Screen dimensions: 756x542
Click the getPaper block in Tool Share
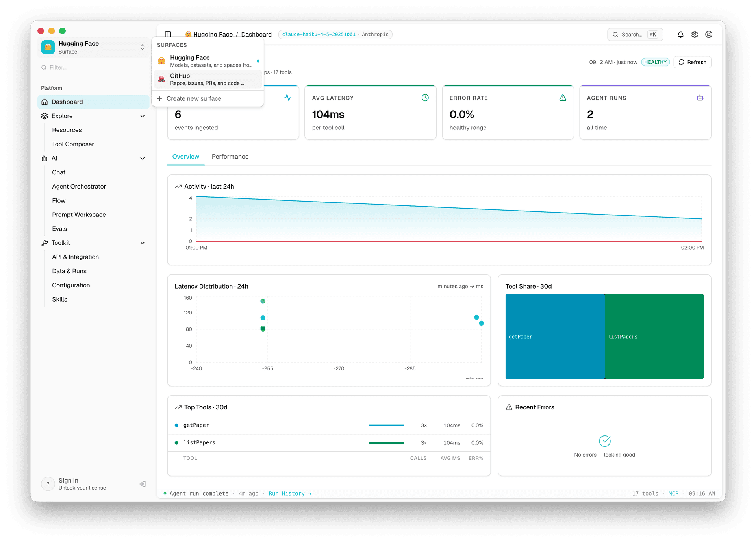(x=555, y=337)
